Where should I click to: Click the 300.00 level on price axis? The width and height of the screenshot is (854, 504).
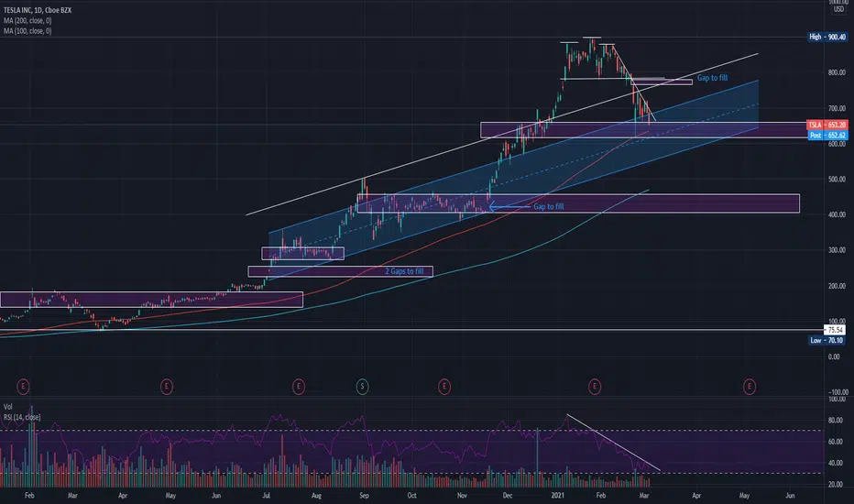tap(837, 250)
